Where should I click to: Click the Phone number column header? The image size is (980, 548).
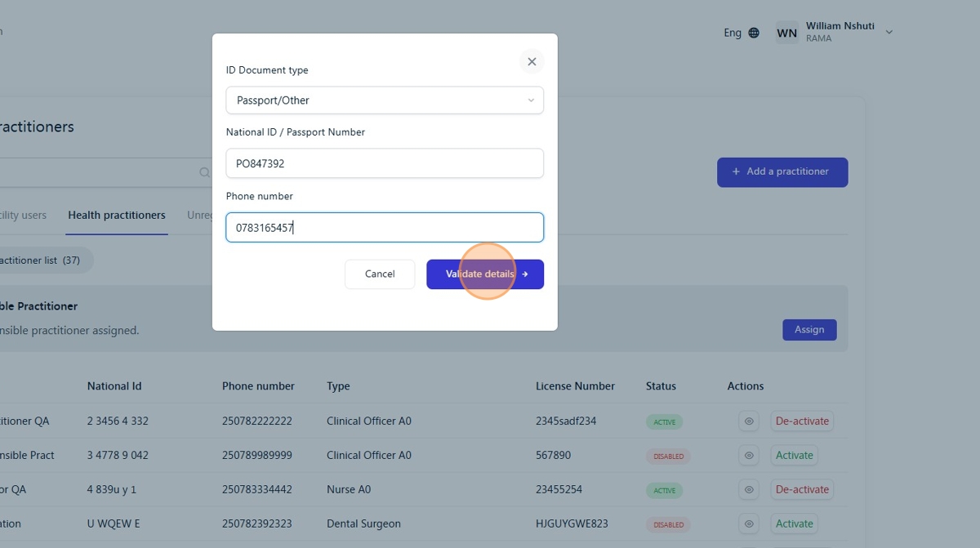pyautogui.click(x=258, y=386)
